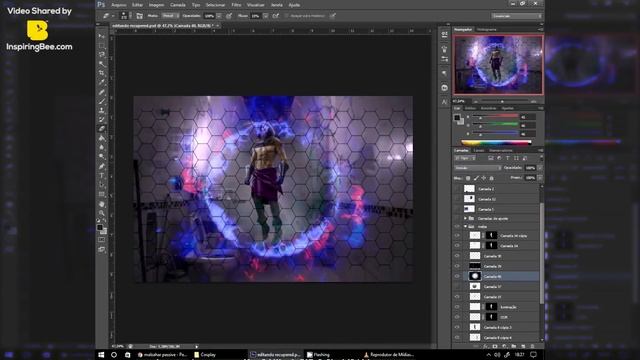Open layer filter kind dropdown

click(x=465, y=158)
